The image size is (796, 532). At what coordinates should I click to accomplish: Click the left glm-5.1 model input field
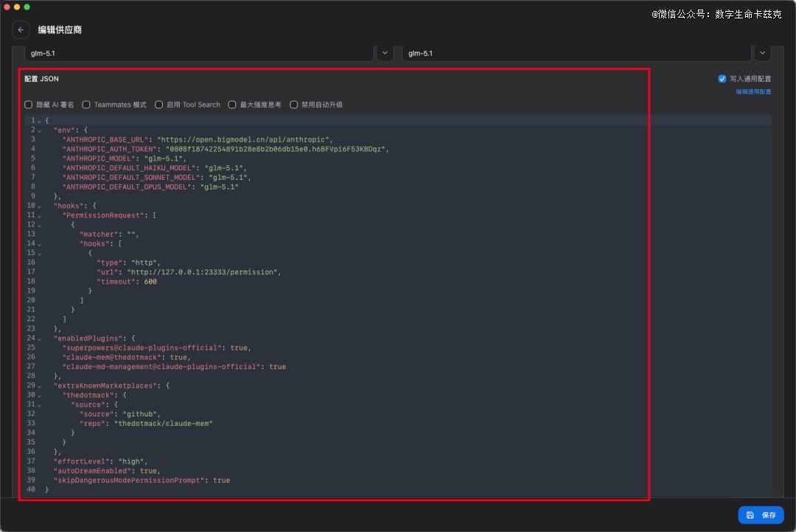199,53
